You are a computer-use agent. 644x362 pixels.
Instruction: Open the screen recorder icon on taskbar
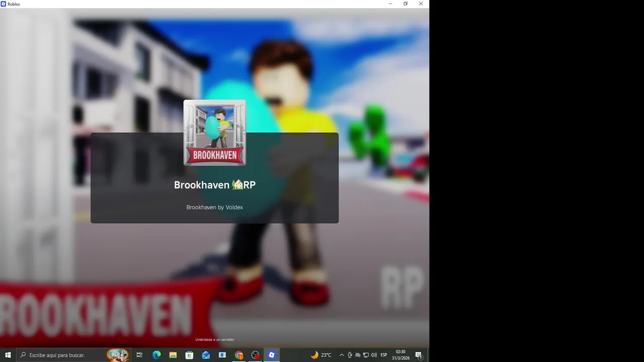tap(255, 355)
